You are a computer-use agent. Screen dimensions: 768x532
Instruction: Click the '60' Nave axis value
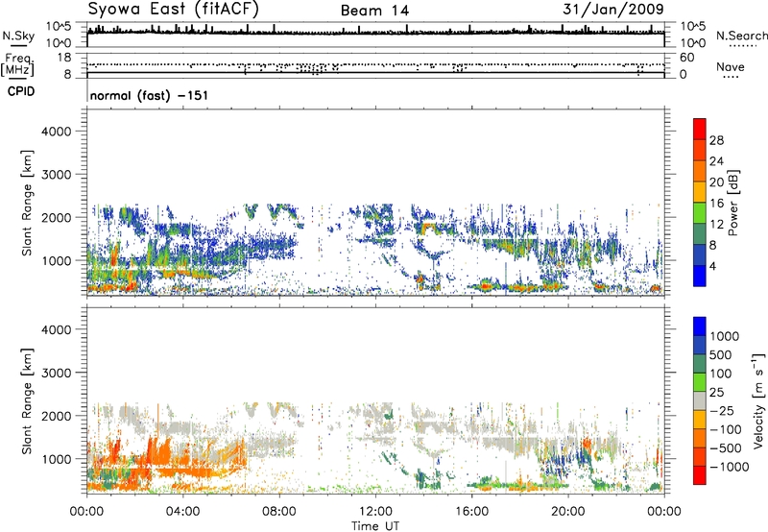click(x=686, y=58)
